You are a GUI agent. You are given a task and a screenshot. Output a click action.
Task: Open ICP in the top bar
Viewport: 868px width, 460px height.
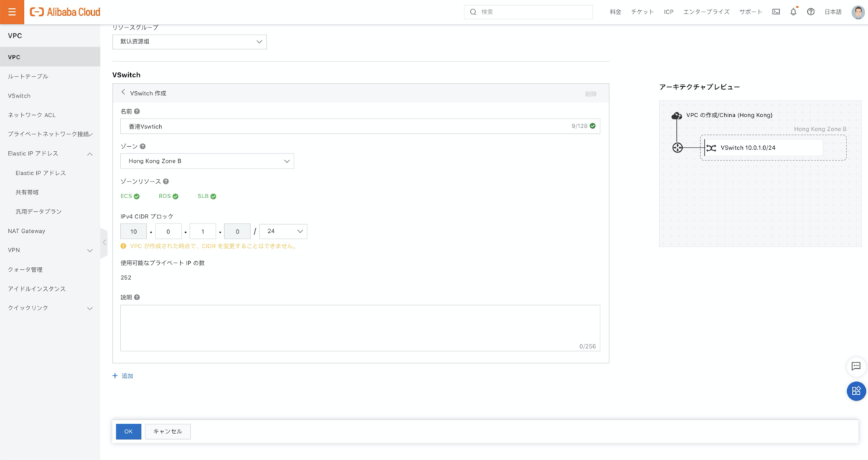point(668,12)
